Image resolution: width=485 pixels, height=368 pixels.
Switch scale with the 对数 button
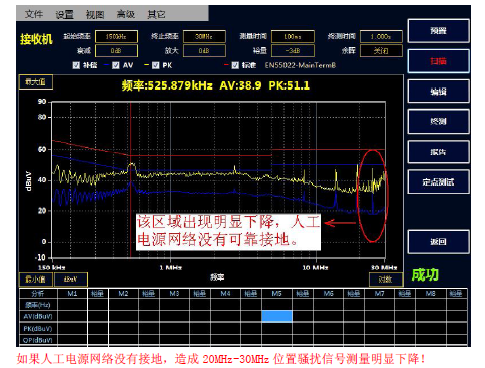point(386,279)
